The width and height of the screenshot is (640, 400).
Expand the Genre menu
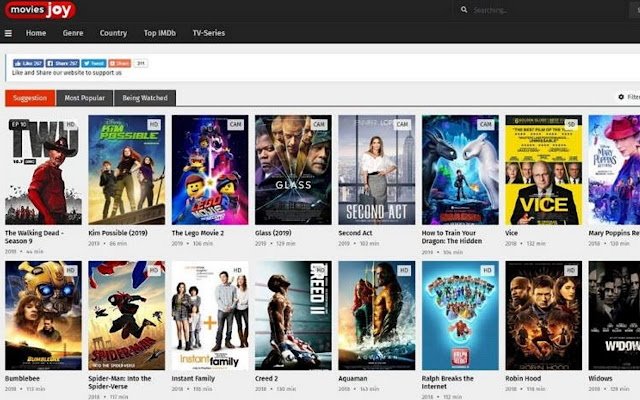[73, 33]
